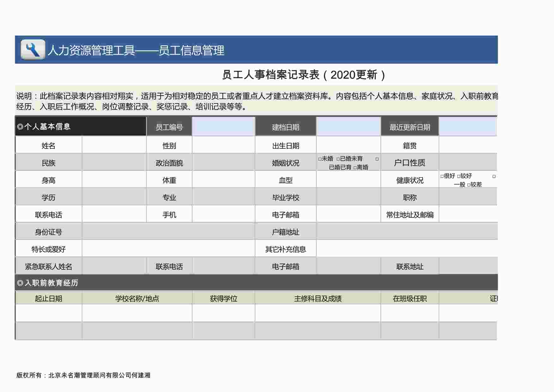554x392 pixels.
Task: Tick the 已婚未育 checkbox
Action: tap(338, 159)
